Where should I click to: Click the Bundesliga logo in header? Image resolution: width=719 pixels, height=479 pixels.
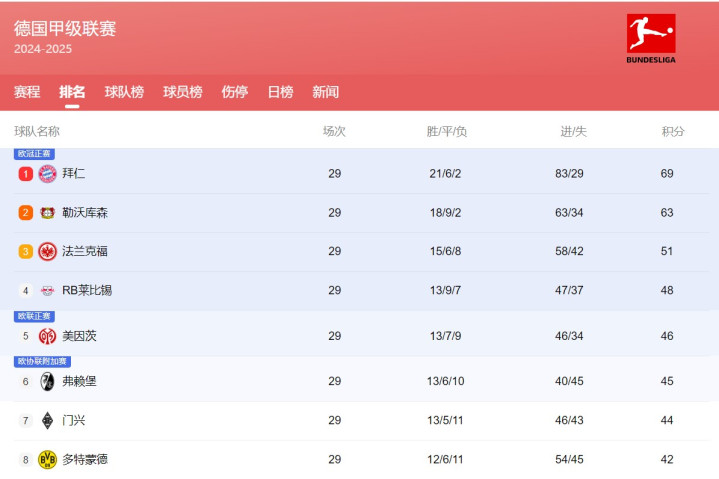651,39
